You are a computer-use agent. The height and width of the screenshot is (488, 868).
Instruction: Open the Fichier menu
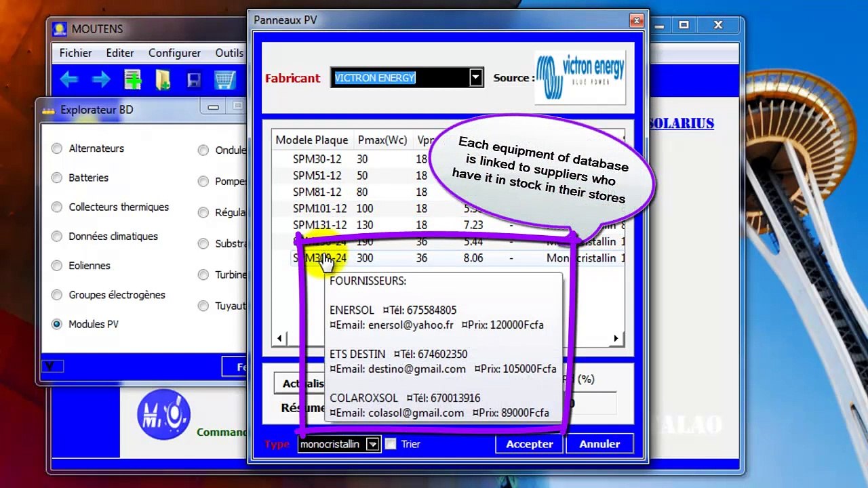(75, 53)
